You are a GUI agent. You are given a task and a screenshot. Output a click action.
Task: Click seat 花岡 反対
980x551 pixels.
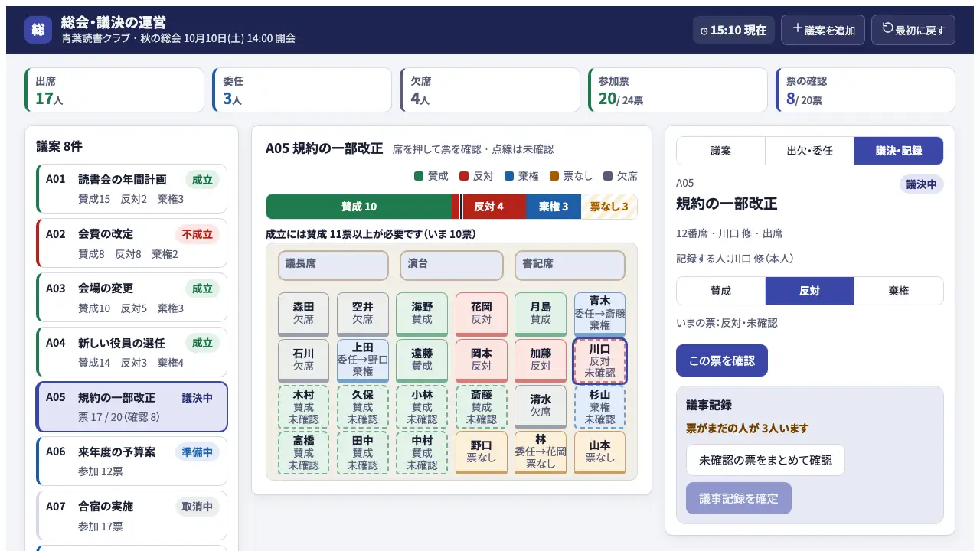pos(482,314)
